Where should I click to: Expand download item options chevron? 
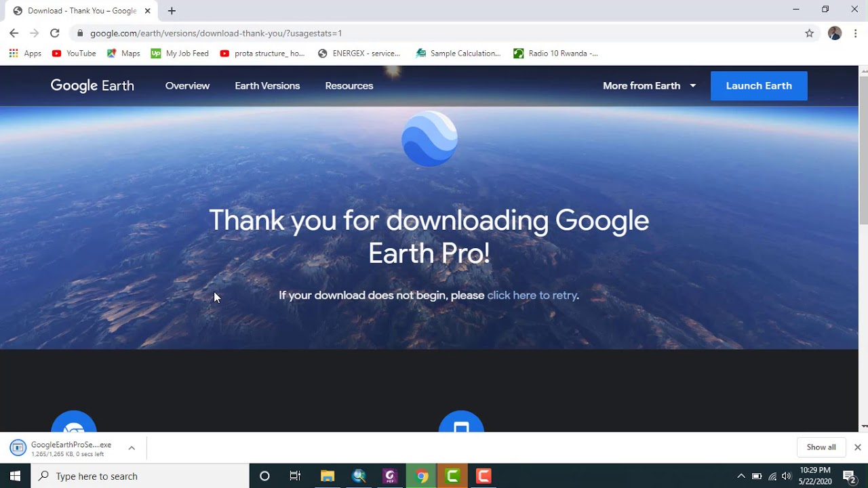click(x=132, y=448)
